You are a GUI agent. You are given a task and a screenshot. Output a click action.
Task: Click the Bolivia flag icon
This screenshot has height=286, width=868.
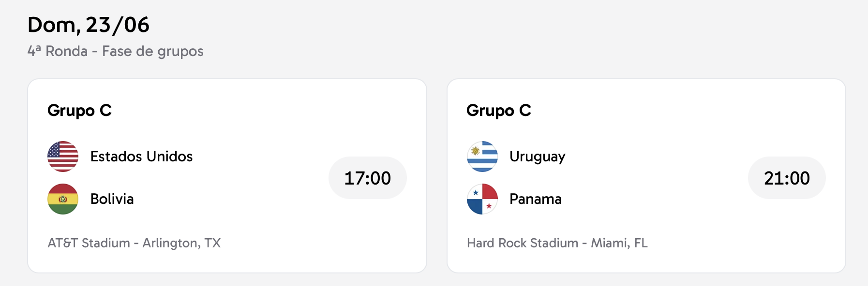tap(63, 199)
